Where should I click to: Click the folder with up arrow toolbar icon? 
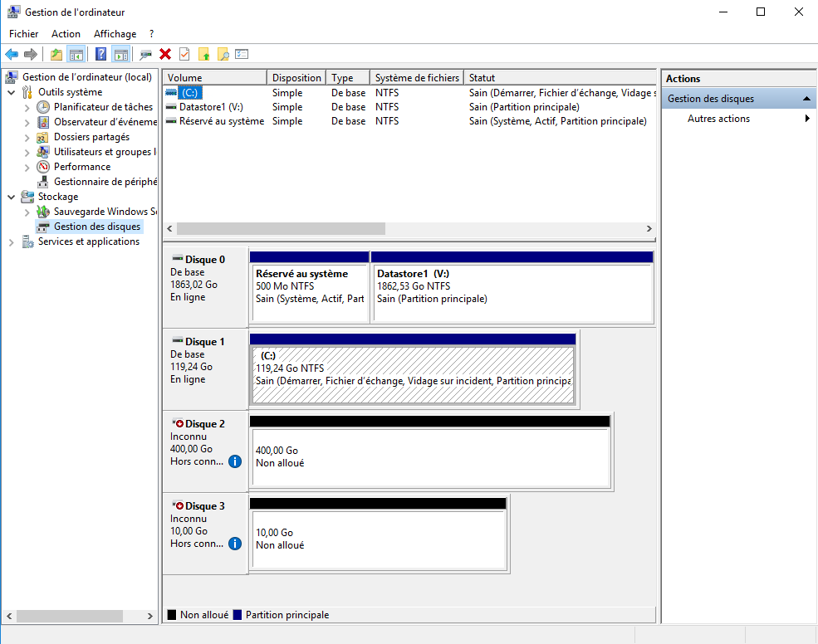(203, 54)
